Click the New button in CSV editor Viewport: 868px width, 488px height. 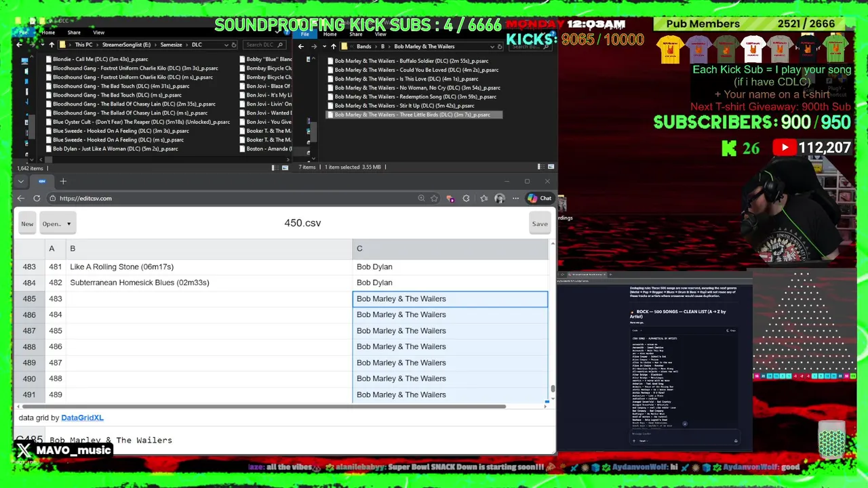27,224
